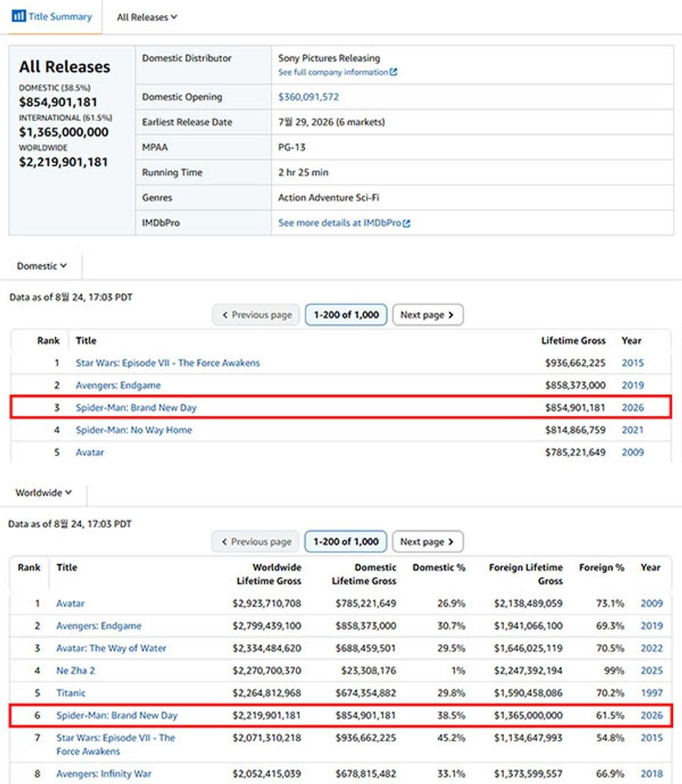
Task: Open year 2015 in the Worldwide list
Action: coord(651,738)
